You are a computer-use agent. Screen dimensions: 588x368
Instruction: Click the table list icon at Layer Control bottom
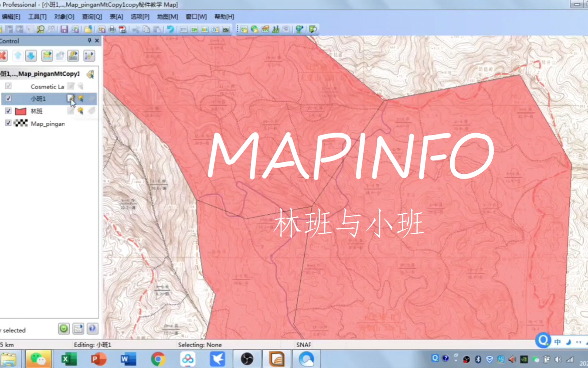click(78, 328)
